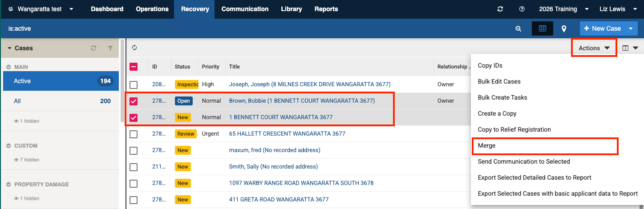644x209 pixels.
Task: Switch to table grid view
Action: point(542,28)
